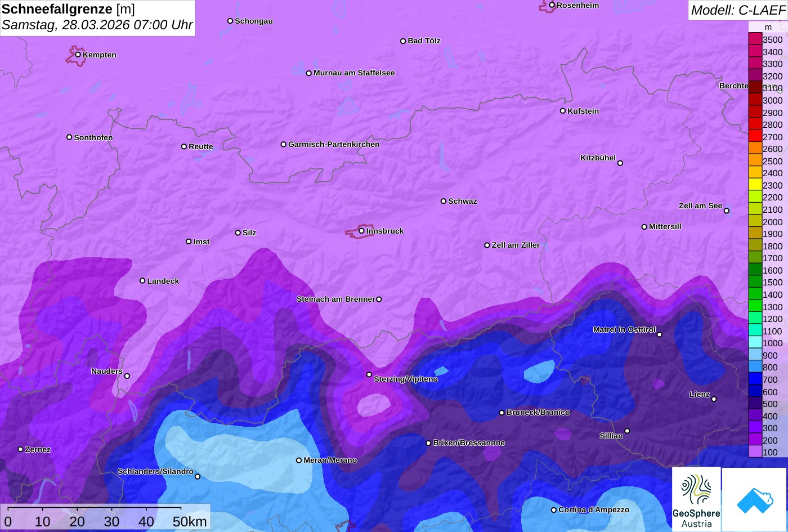The width and height of the screenshot is (788, 532).
Task: Select the 'Brixen/Bressanone' label
Action: tap(469, 442)
